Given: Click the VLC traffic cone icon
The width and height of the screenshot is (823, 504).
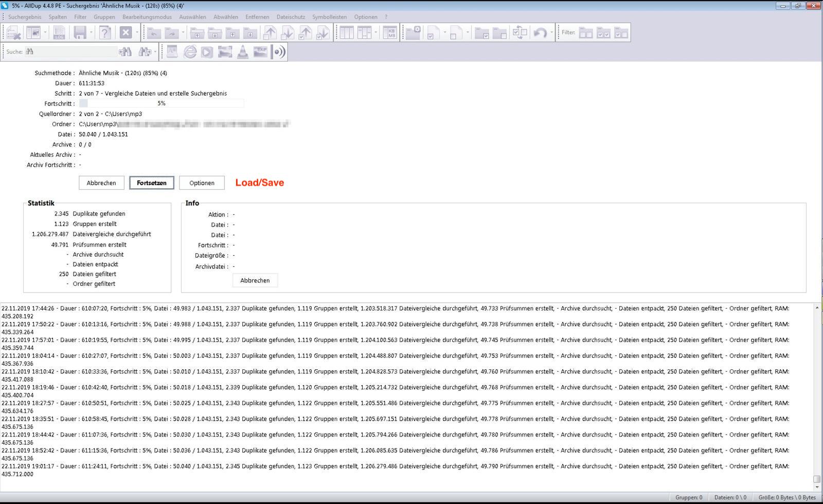Looking at the screenshot, I should pyautogui.click(x=243, y=52).
